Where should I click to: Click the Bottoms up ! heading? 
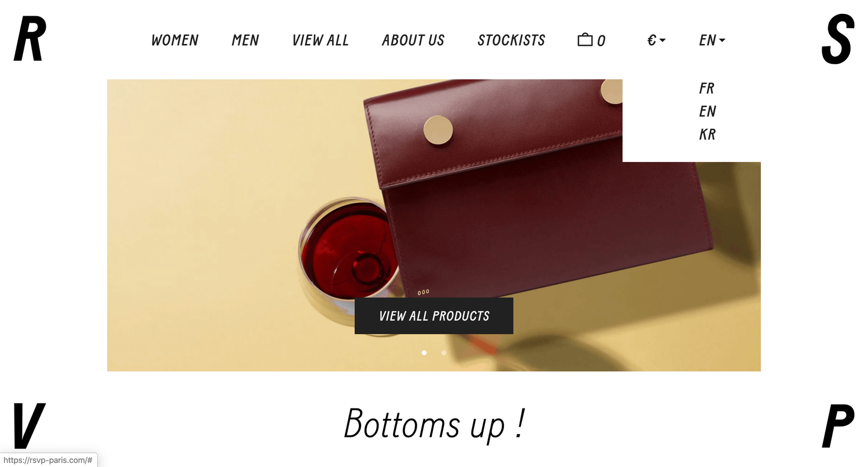(434, 424)
